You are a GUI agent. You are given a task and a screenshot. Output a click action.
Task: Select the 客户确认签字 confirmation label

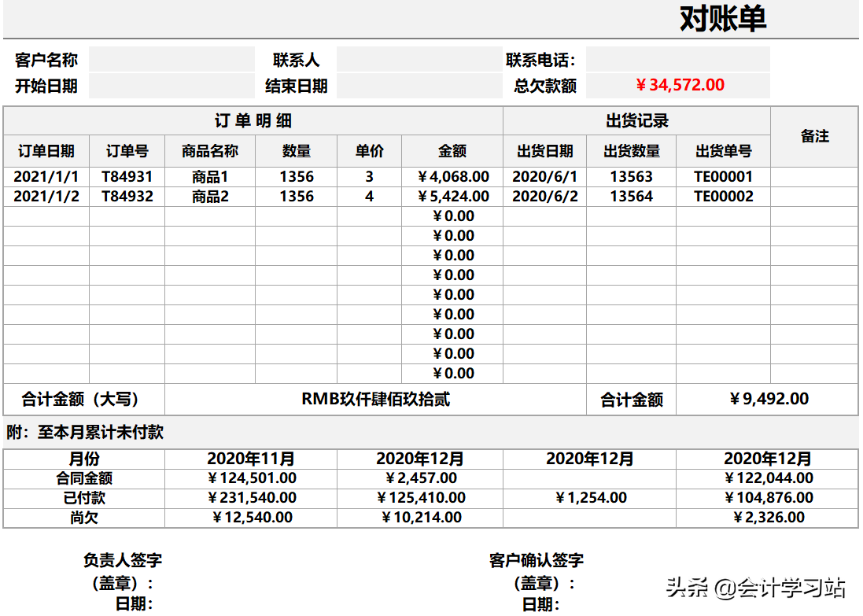pos(536,560)
